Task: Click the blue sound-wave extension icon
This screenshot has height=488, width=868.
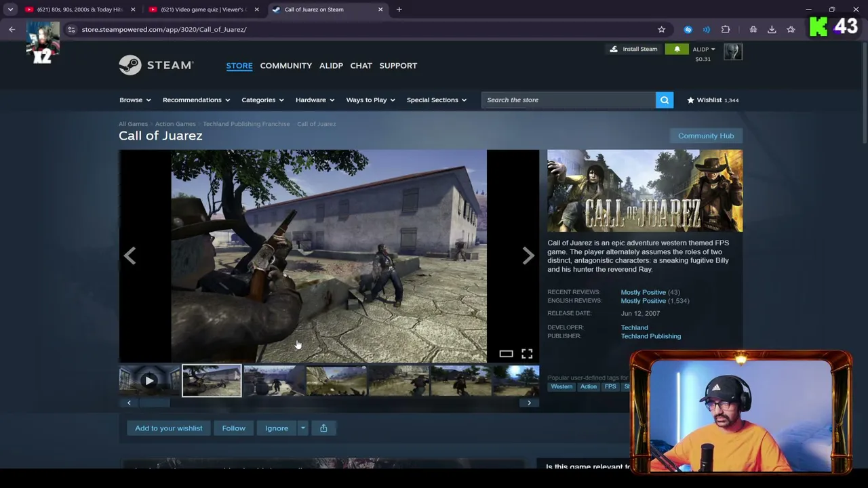Action: click(707, 29)
